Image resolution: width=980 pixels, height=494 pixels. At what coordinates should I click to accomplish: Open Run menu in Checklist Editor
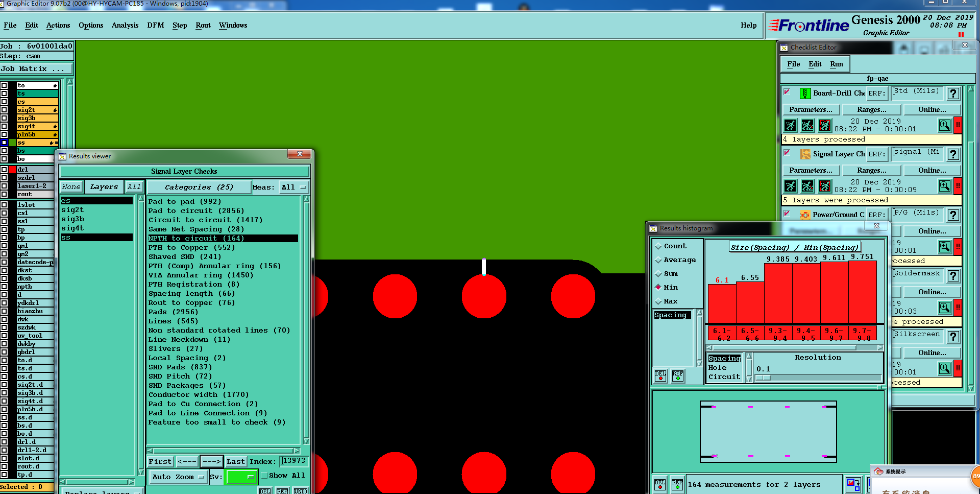(837, 64)
